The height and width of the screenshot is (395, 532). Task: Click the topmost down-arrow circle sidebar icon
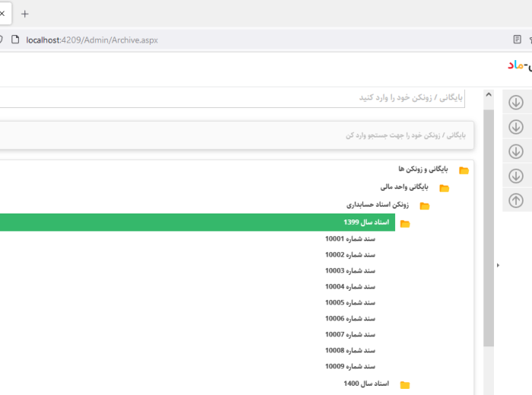pos(515,103)
